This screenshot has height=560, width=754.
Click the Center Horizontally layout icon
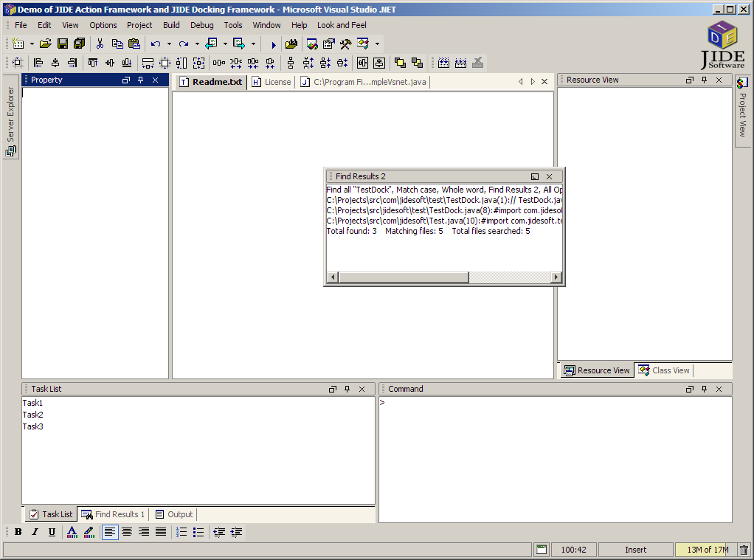point(362,63)
